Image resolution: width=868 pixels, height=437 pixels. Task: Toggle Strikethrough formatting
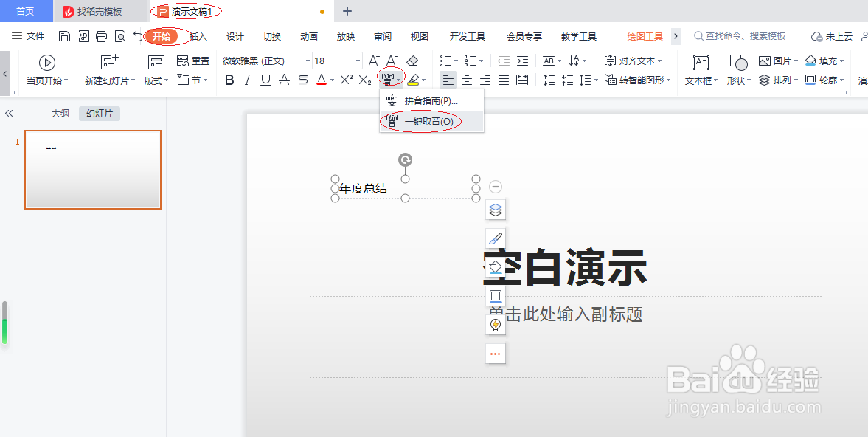303,80
